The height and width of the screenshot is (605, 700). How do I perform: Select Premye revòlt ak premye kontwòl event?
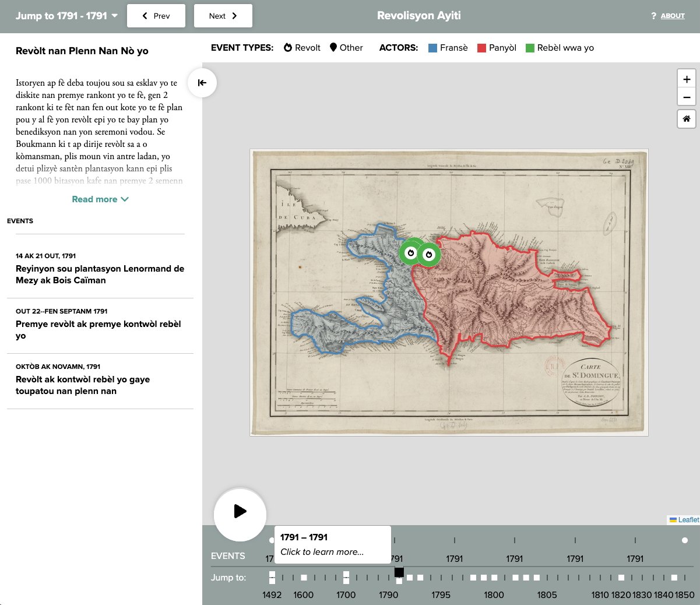point(99,330)
